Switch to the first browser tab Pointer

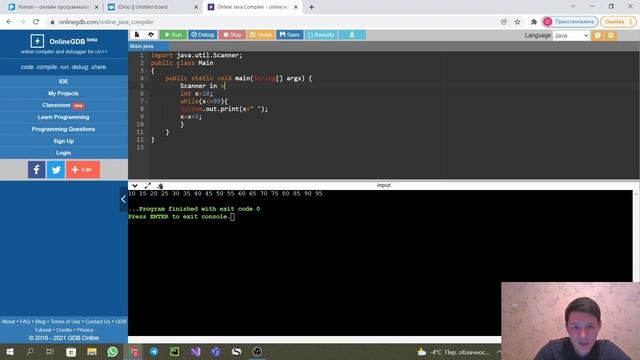click(53, 7)
